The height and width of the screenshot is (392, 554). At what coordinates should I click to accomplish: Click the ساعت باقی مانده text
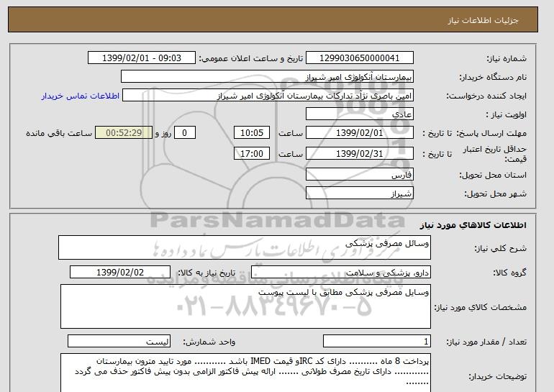(59, 133)
